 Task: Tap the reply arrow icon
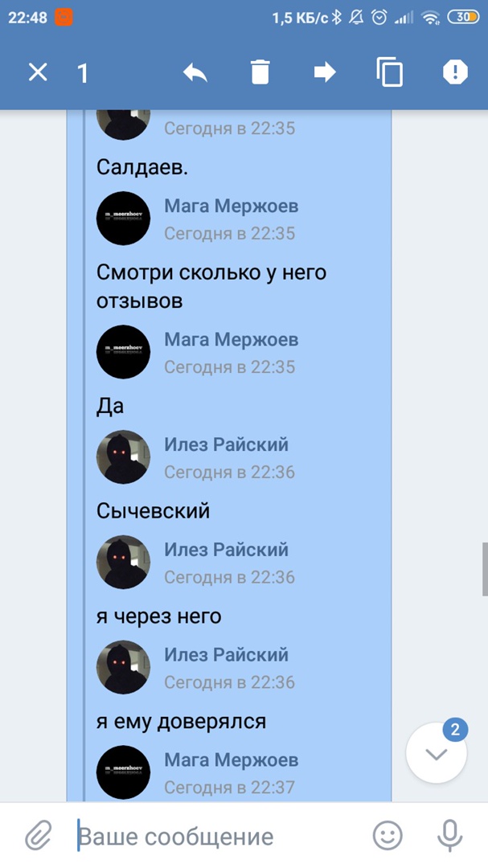click(195, 72)
